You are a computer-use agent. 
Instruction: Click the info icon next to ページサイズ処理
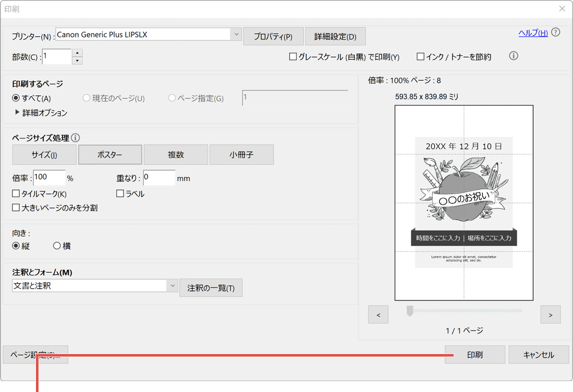[76, 137]
